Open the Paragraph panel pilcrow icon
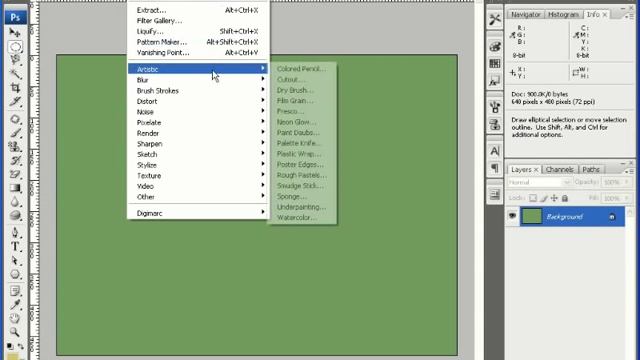Image resolution: width=640 pixels, height=360 pixels. (x=495, y=168)
